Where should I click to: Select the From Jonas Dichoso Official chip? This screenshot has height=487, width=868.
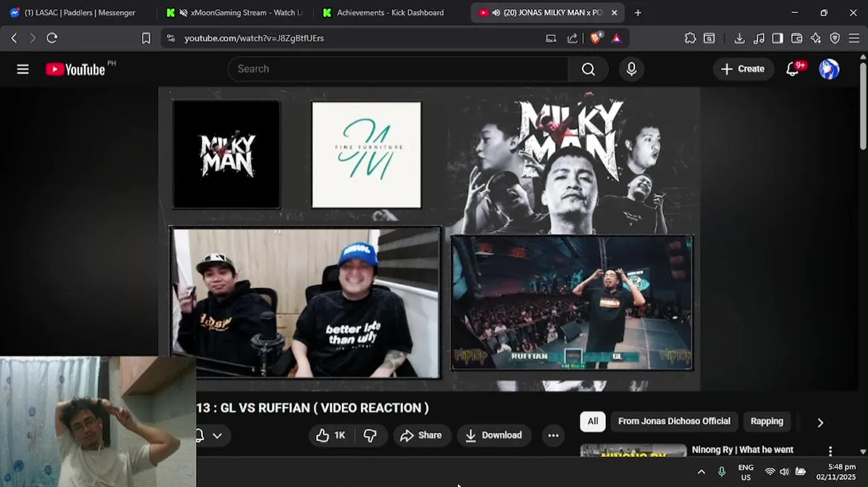pos(674,421)
